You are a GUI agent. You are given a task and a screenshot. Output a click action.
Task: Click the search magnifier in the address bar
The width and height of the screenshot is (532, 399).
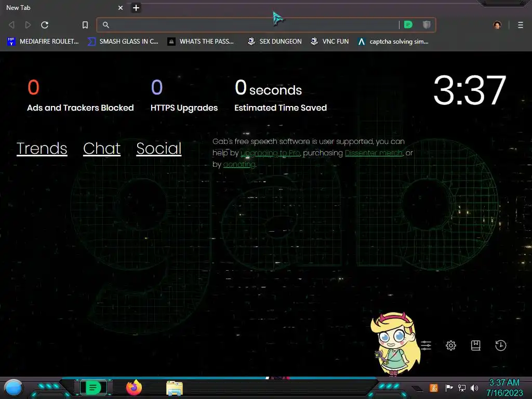click(x=106, y=25)
